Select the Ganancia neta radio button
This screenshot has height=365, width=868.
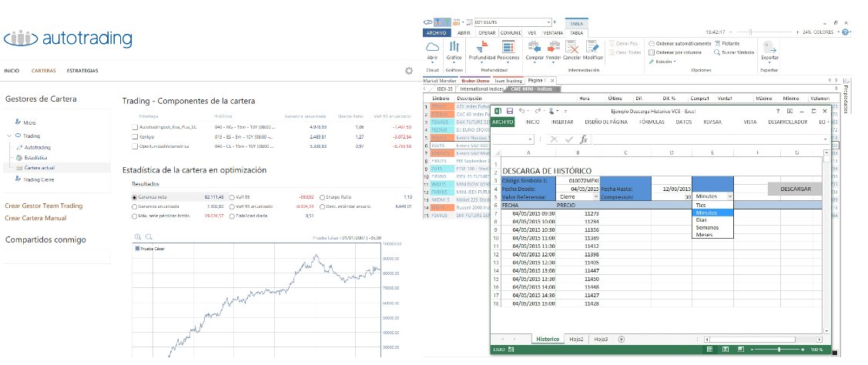134,197
